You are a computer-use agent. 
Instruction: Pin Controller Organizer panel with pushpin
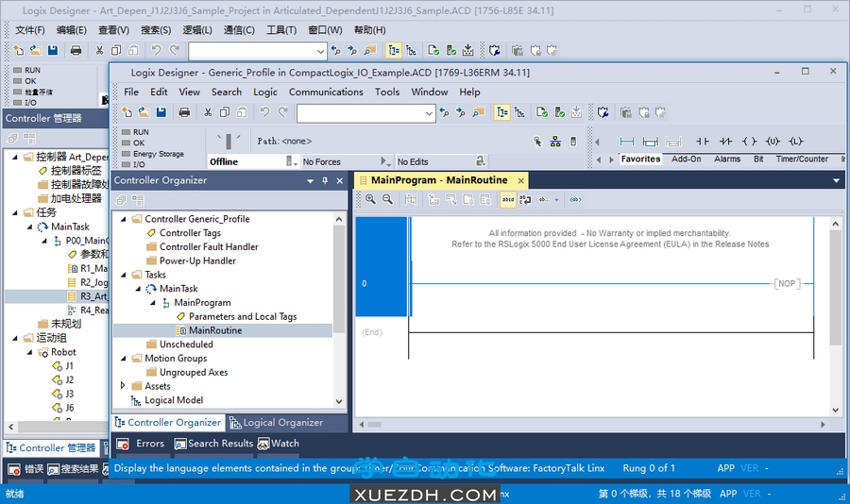(x=325, y=181)
